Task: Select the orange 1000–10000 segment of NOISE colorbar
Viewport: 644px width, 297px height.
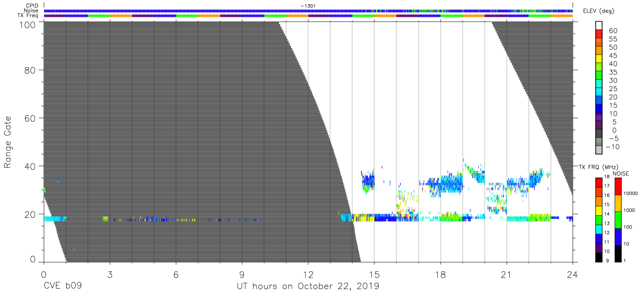Action: pyautogui.click(x=618, y=203)
